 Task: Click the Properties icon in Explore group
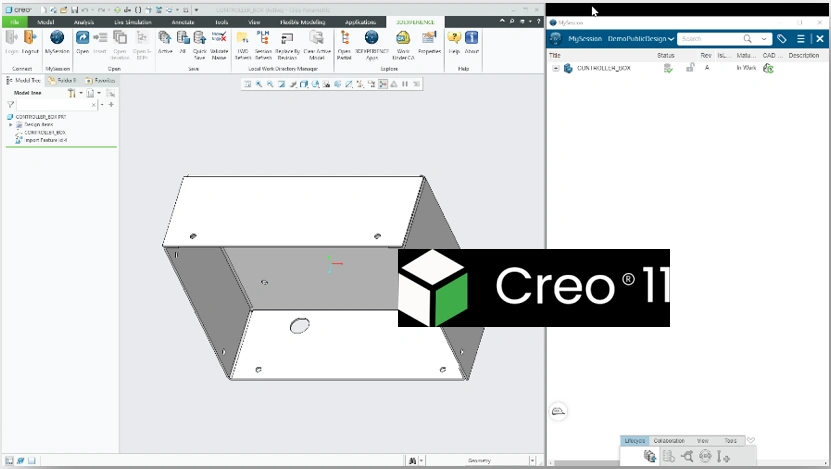429,38
